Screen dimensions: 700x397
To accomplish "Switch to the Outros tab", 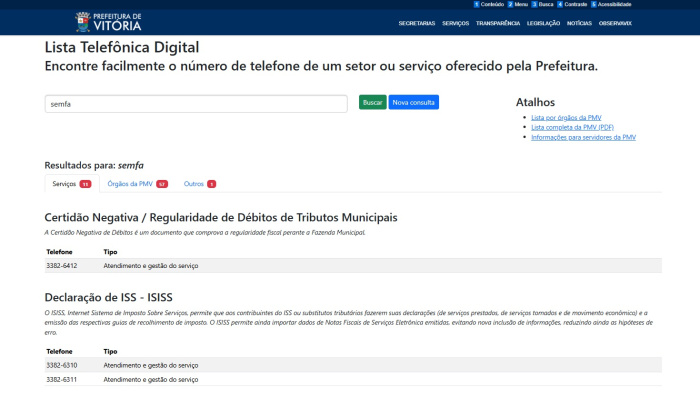I will [x=200, y=184].
